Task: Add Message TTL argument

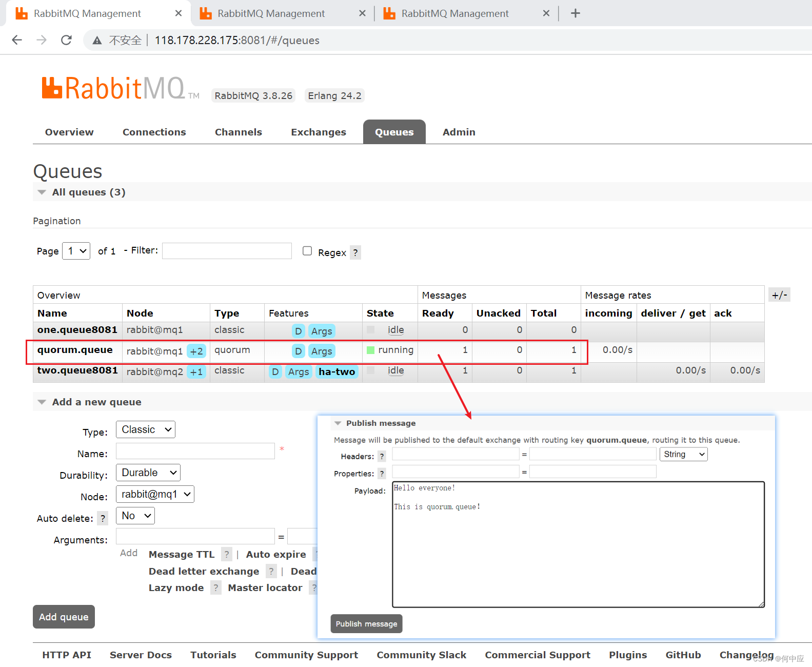Action: (182, 555)
